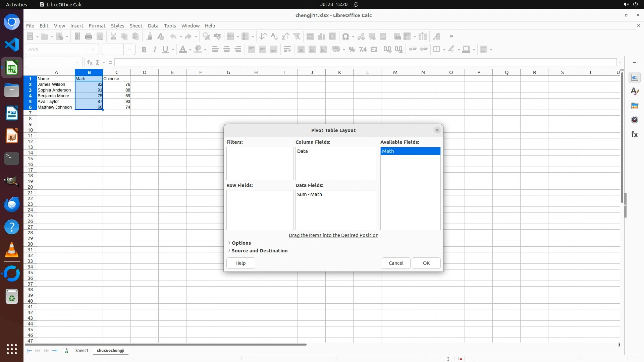Expand Source and Destination section
644x362 pixels.
[259, 251]
